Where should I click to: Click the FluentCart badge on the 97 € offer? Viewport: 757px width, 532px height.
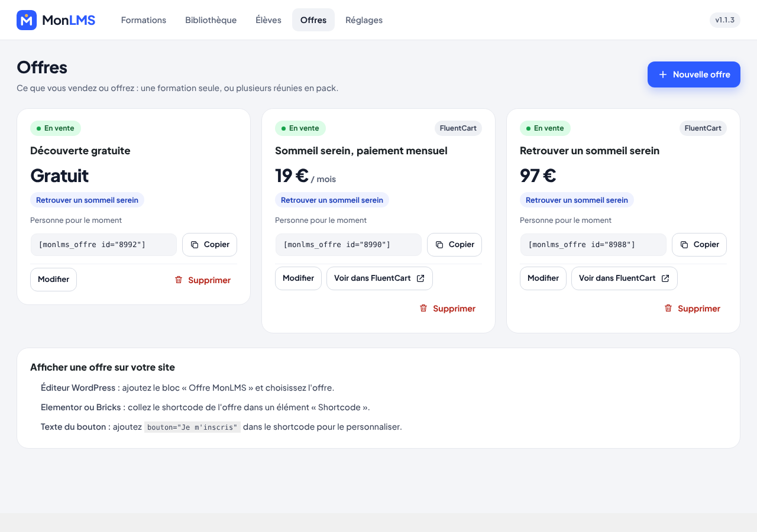tap(703, 128)
